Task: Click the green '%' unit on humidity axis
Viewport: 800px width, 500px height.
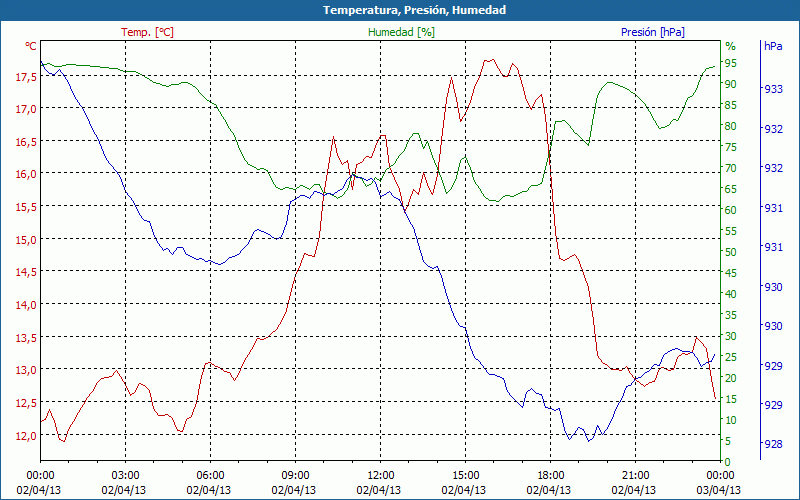Action: click(731, 46)
